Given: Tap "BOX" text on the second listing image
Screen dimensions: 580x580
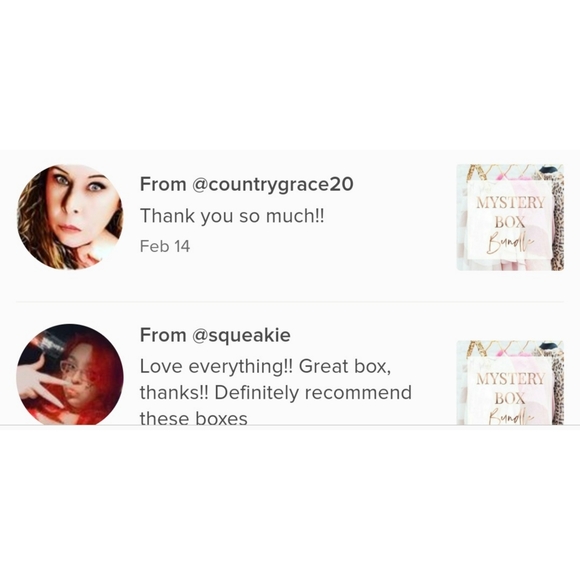Looking at the screenshot, I should 510,399.
